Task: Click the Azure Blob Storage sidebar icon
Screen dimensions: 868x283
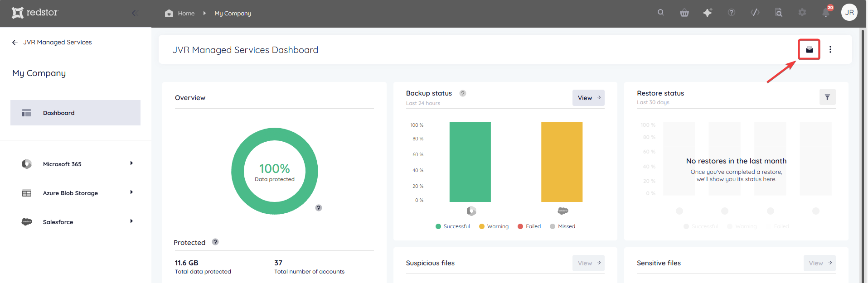Action: click(x=27, y=193)
